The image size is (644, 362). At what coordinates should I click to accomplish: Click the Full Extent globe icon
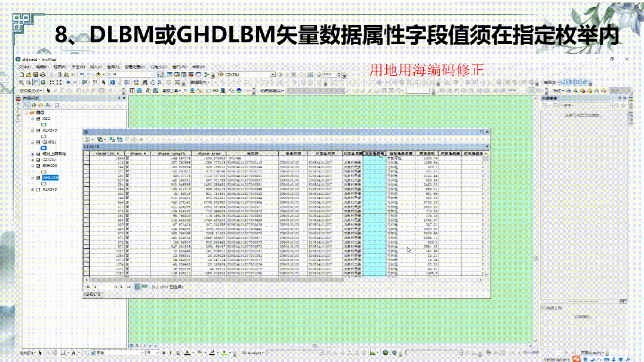click(43, 82)
